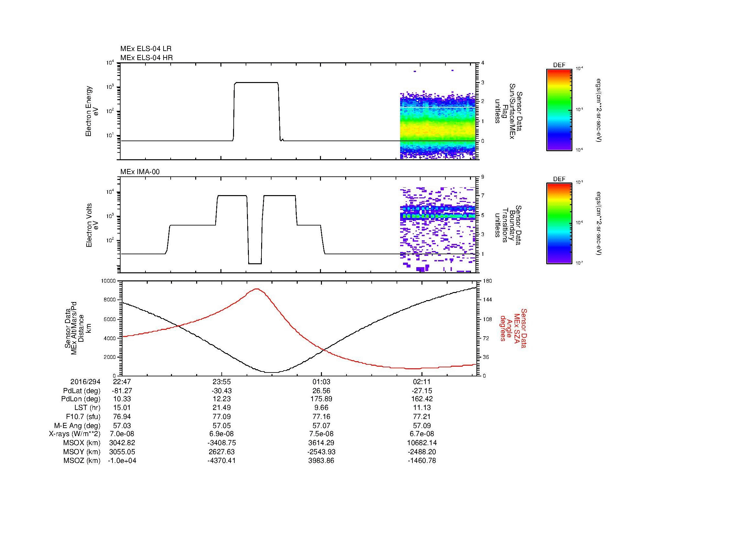The width and height of the screenshot is (756, 534).
Task: Click the 'MEx ELS-04 HR' plot title
Action: click(x=146, y=58)
